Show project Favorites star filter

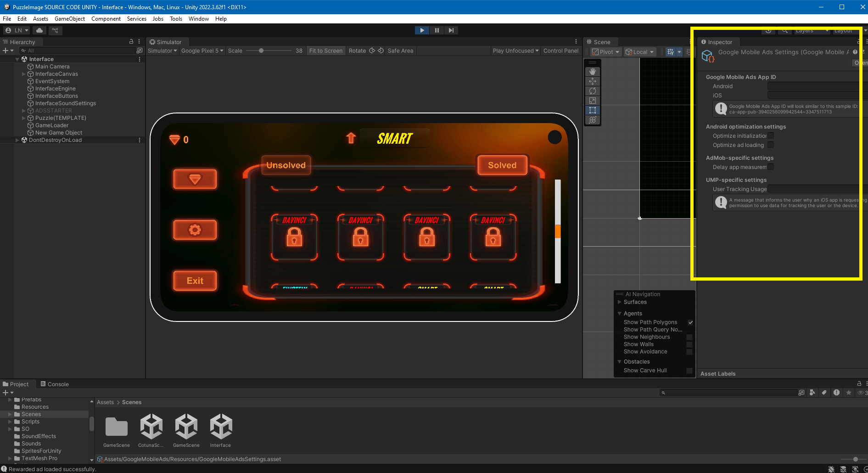pos(848,393)
